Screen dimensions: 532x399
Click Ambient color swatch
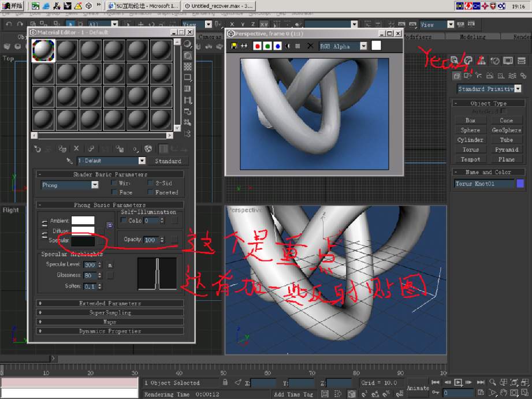coord(83,221)
